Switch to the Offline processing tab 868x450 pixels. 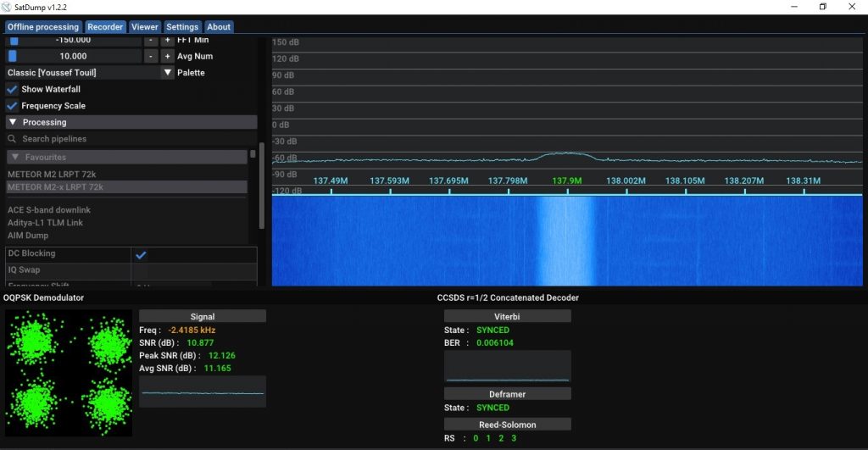[43, 27]
